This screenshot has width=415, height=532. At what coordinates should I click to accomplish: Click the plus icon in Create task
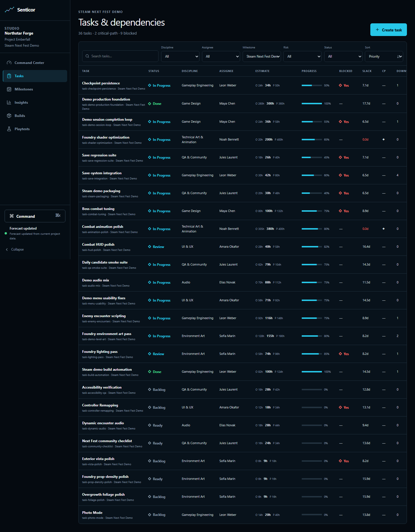[x=377, y=30]
